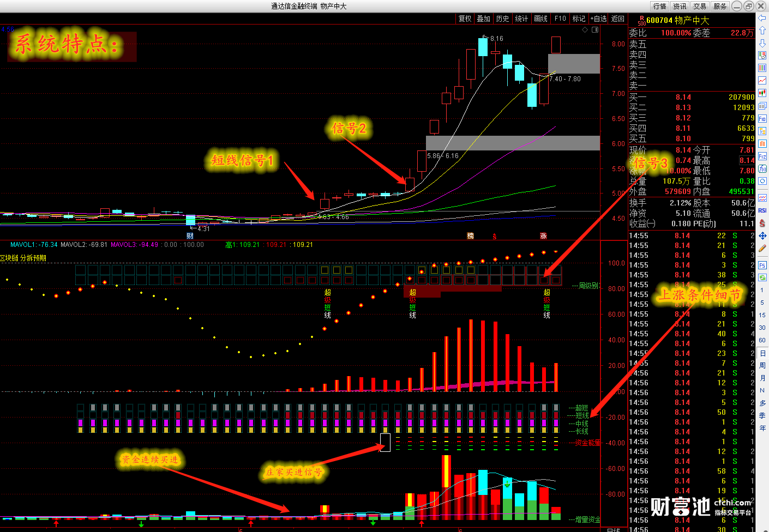Open the indicator wave lines icon
769x532 pixels.
(762, 198)
